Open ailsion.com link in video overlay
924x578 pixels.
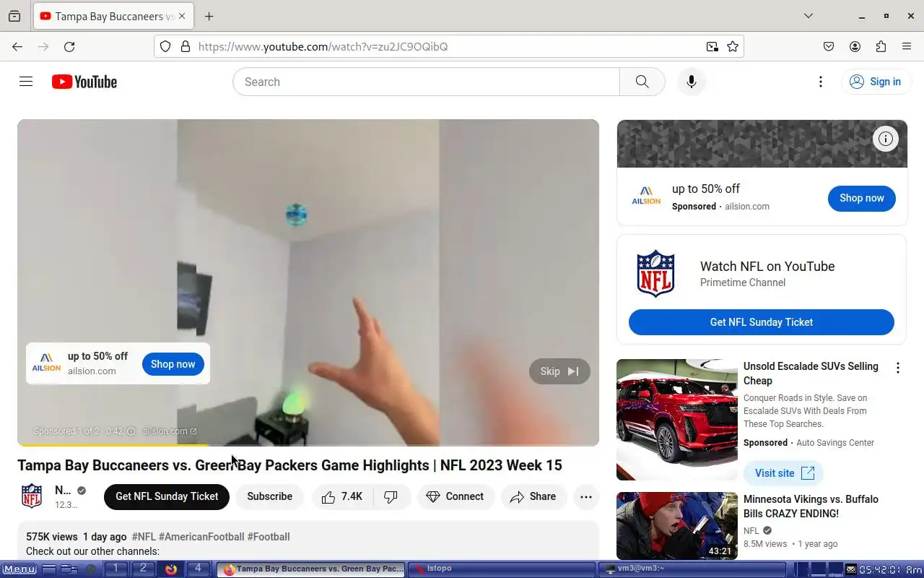[169, 431]
